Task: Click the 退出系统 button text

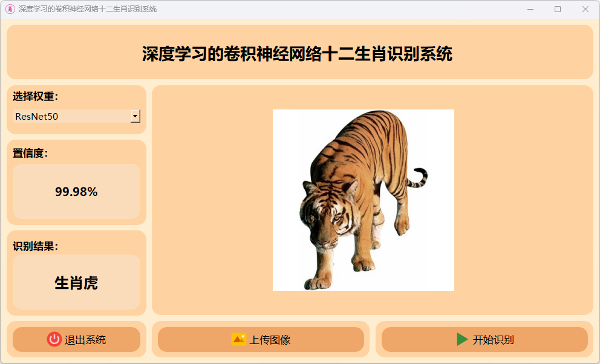Action: click(x=85, y=340)
